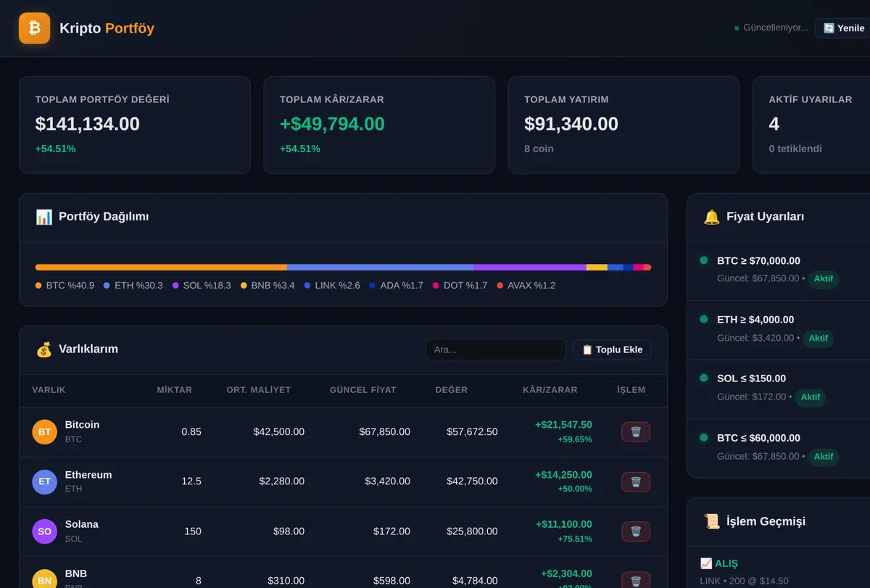Click the ALIŞ chart icon
This screenshot has height=588, width=870.
click(x=706, y=563)
